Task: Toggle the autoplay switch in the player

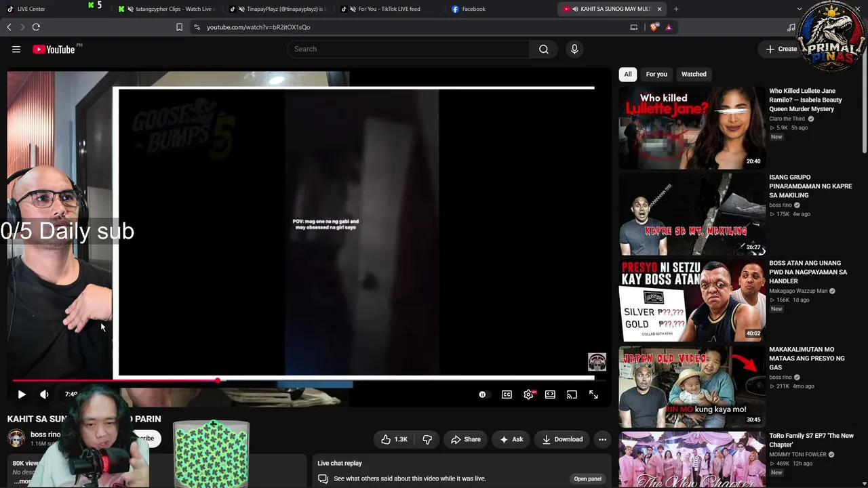Action: (482, 394)
